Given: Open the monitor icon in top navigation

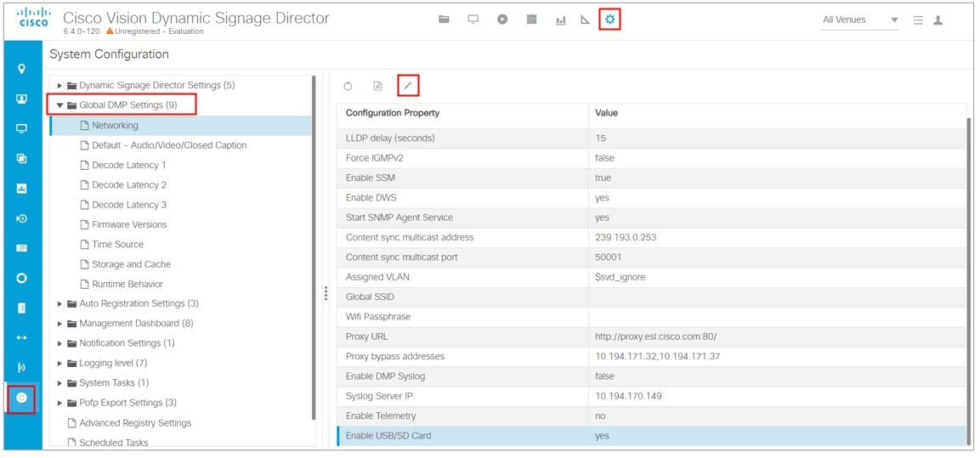Looking at the screenshot, I should point(473,20).
